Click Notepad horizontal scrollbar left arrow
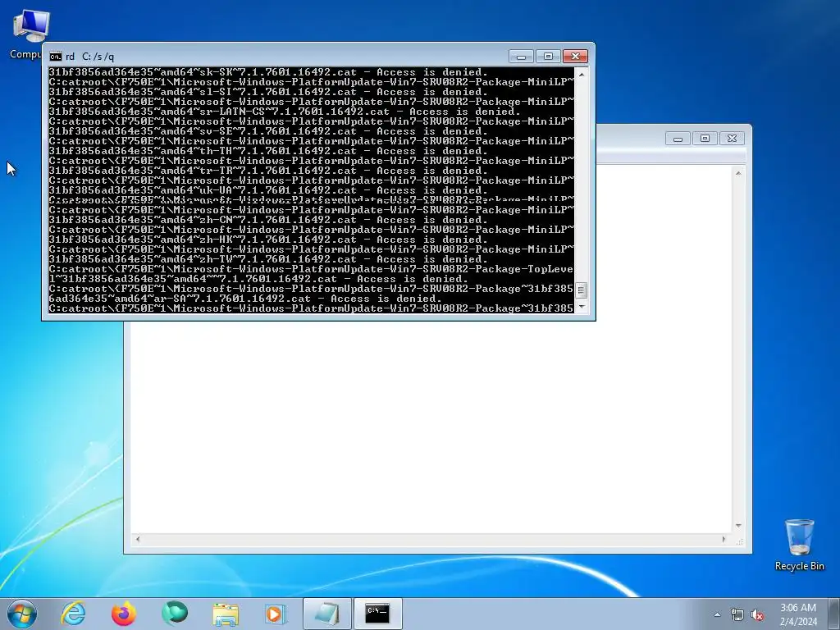Viewport: 840px width, 630px height. click(x=138, y=540)
